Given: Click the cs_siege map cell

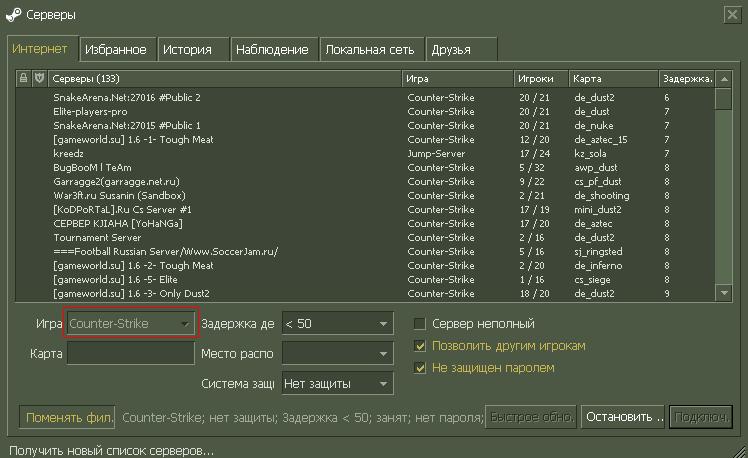Looking at the screenshot, I should pos(592,280).
